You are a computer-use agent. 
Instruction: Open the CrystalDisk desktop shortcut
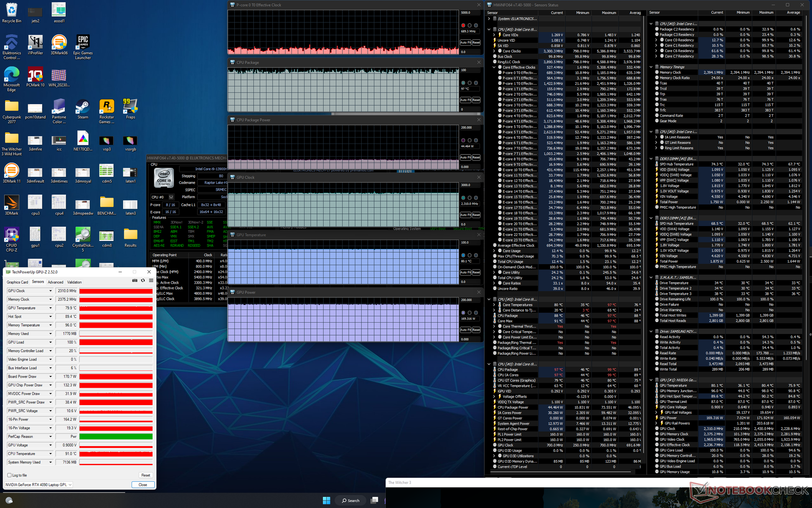click(83, 239)
